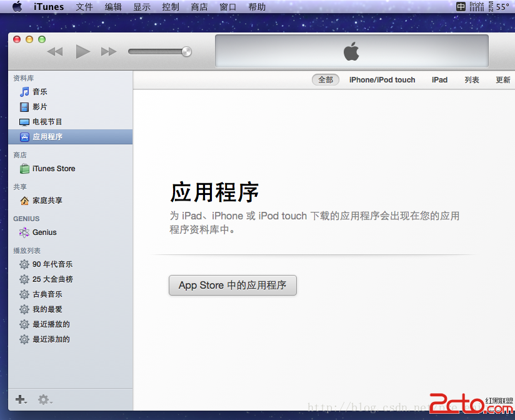This screenshot has height=420, width=515.
Task: Open the iTunes Store bag icon
Action: (x=24, y=169)
